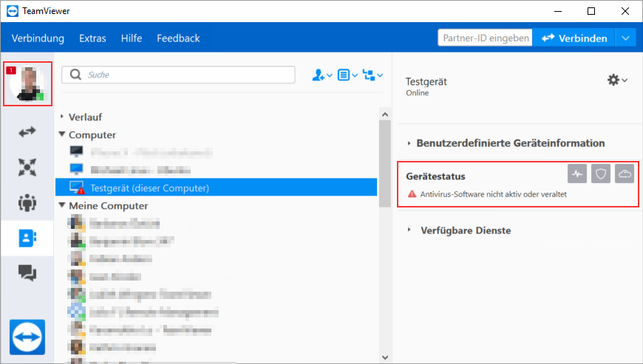Open the Extras menu
This screenshot has width=643, height=364.
92,38
